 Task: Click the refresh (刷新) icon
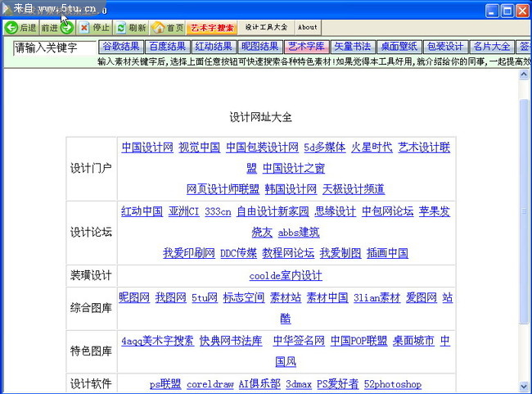coord(121,28)
